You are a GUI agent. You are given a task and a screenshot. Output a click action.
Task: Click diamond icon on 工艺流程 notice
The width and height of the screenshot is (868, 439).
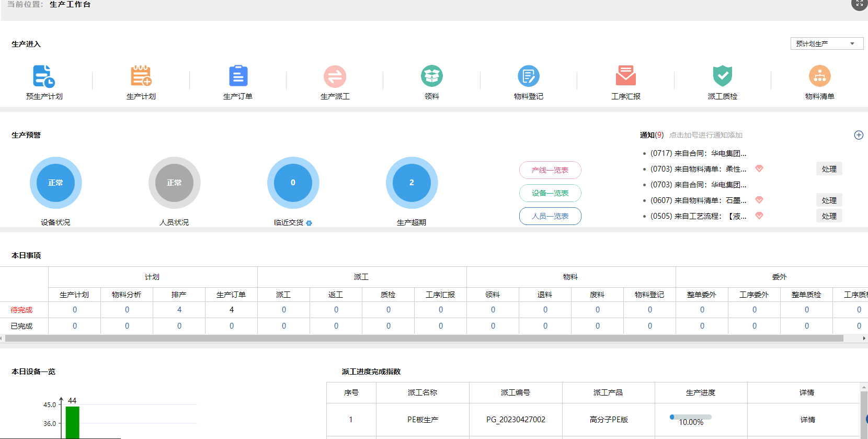tap(759, 216)
